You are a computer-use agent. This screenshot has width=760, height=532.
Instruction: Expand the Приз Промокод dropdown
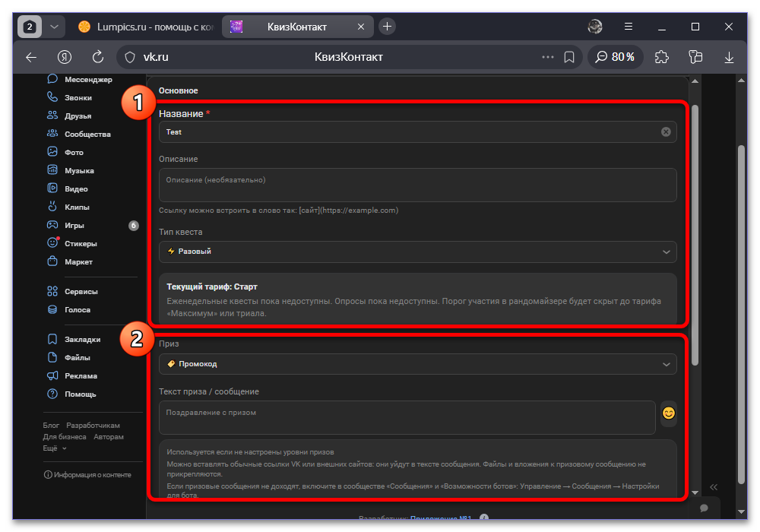coord(417,364)
